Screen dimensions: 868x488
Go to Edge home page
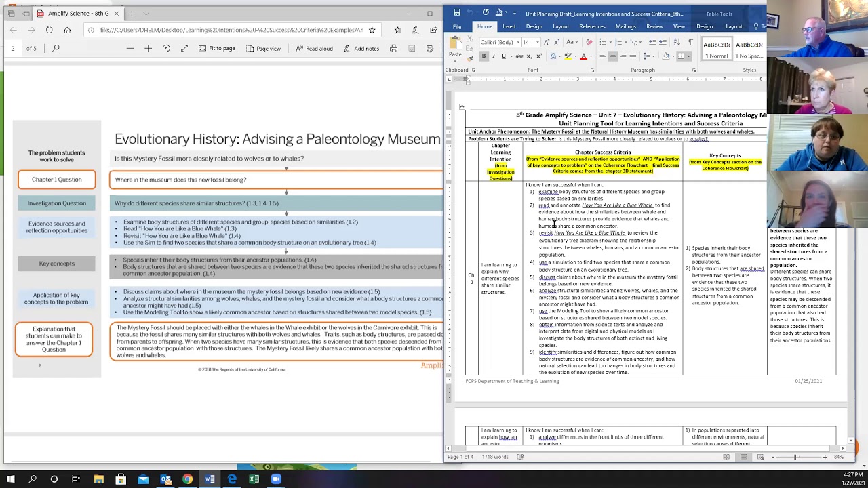67,30
